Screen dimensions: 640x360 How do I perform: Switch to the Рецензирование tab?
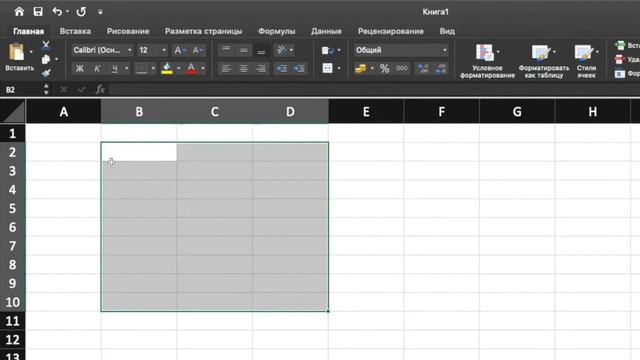click(391, 31)
